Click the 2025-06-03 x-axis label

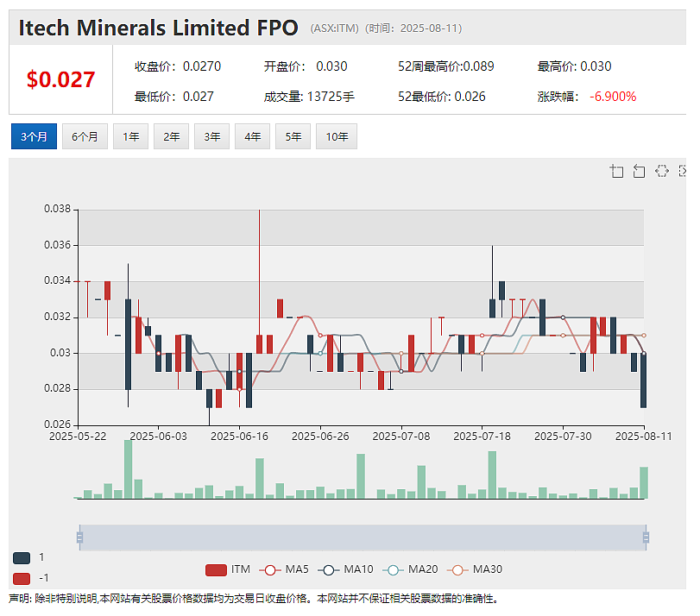tap(159, 437)
